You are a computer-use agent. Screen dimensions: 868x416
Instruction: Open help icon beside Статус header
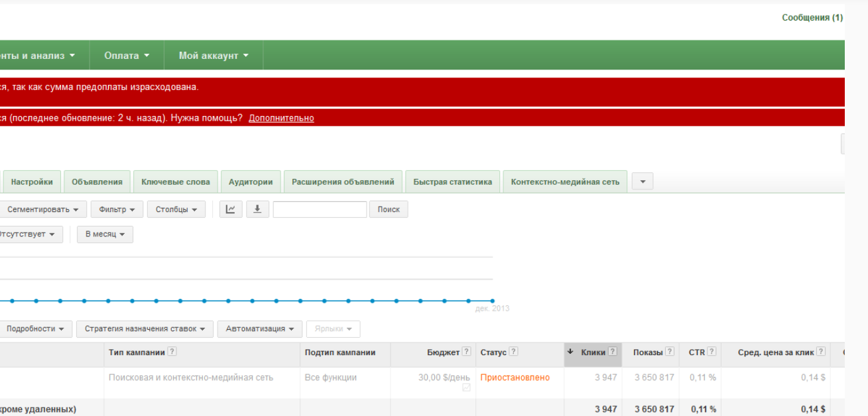[x=514, y=352]
